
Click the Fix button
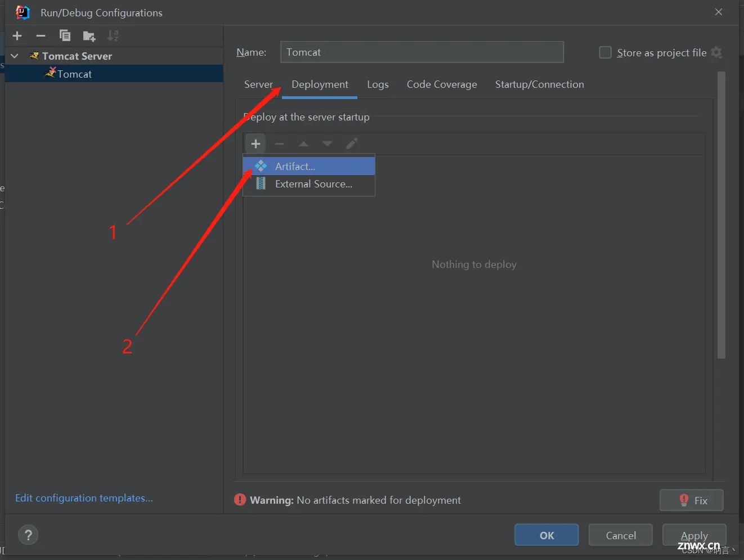point(692,500)
